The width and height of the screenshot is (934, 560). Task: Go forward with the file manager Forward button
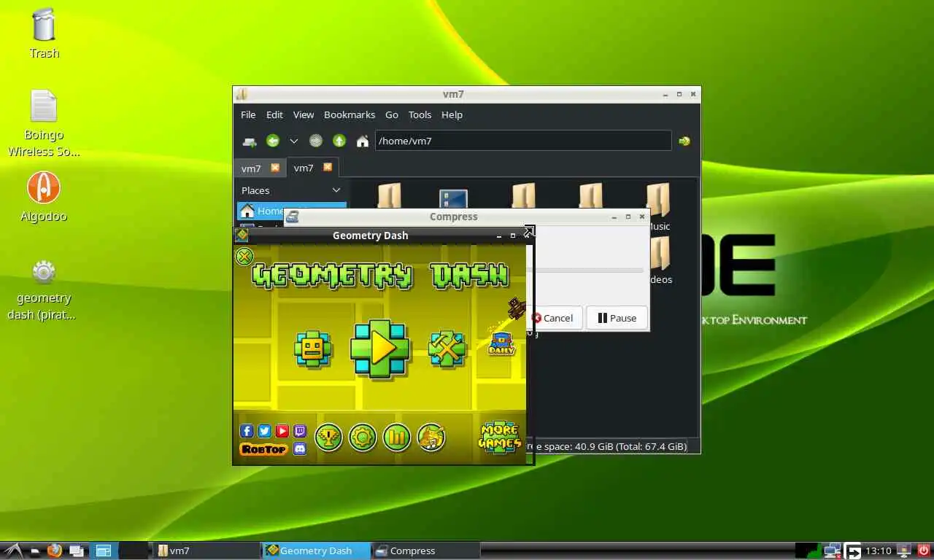(316, 141)
